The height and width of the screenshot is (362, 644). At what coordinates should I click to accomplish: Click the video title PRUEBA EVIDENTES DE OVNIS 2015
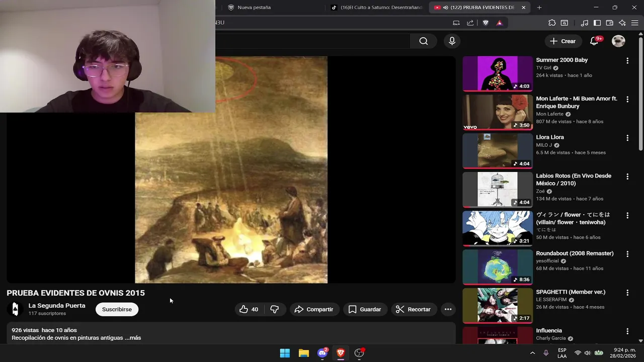(75, 293)
